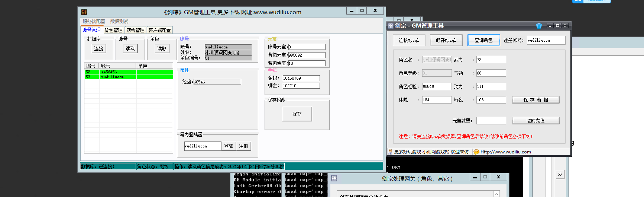Open the 数据测试 menu

(x=119, y=22)
